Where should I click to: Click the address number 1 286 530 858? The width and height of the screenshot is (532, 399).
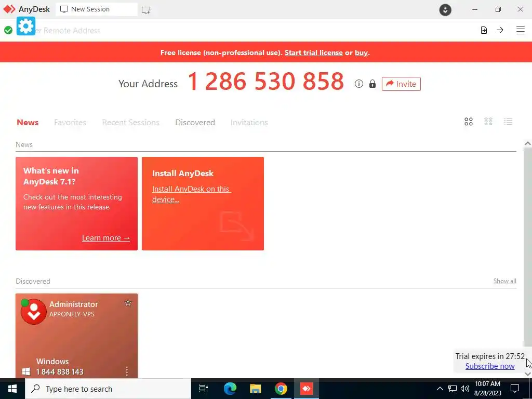[x=265, y=82]
